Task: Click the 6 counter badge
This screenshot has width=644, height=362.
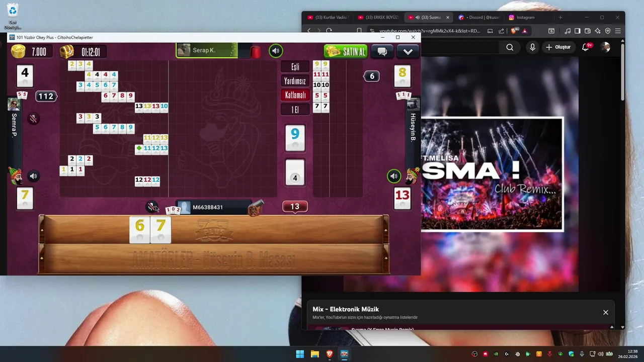Action: pos(372,76)
